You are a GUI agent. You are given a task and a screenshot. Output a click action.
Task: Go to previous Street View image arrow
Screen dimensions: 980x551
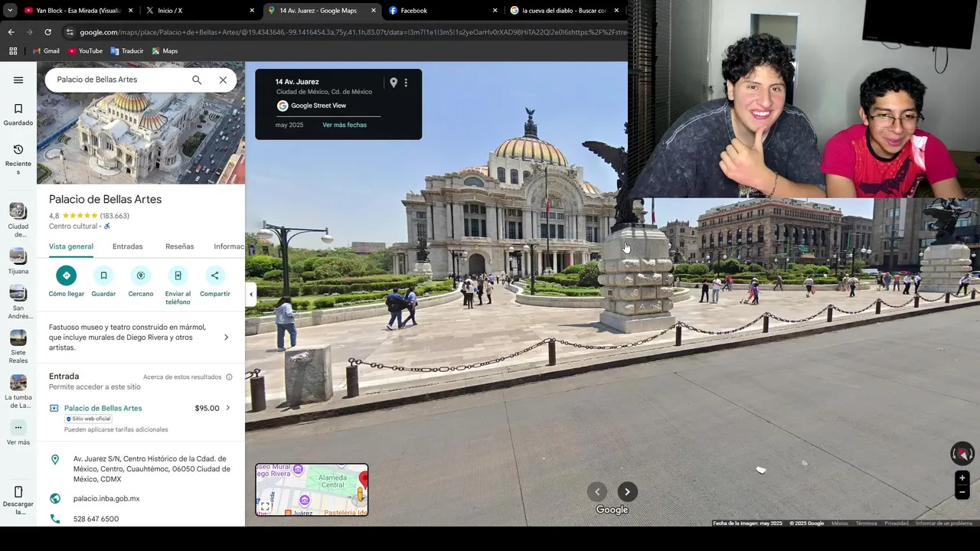click(x=597, y=492)
